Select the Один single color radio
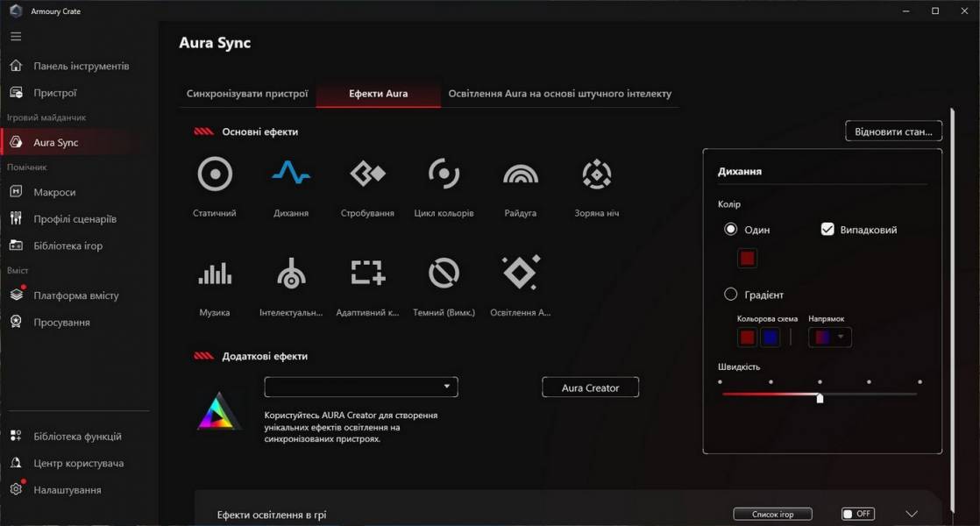980x526 pixels. 731,230
